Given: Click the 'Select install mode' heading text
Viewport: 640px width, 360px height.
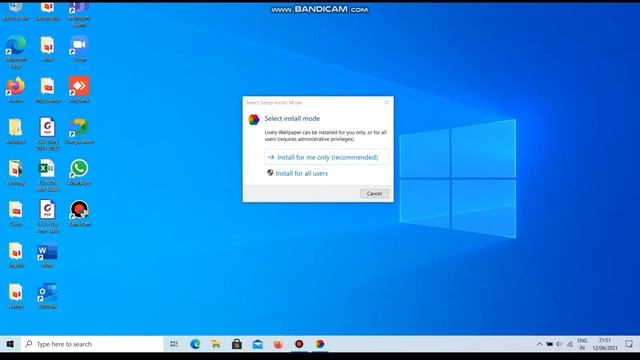Looking at the screenshot, I should tap(292, 118).
